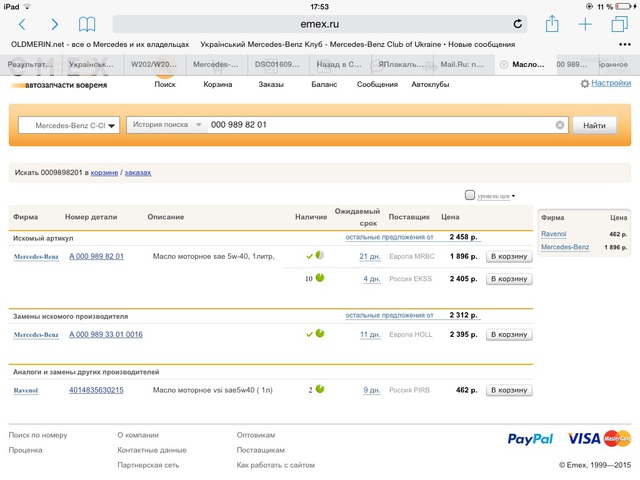Click the settings gear icon
The width and height of the screenshot is (640, 480).
(x=584, y=83)
